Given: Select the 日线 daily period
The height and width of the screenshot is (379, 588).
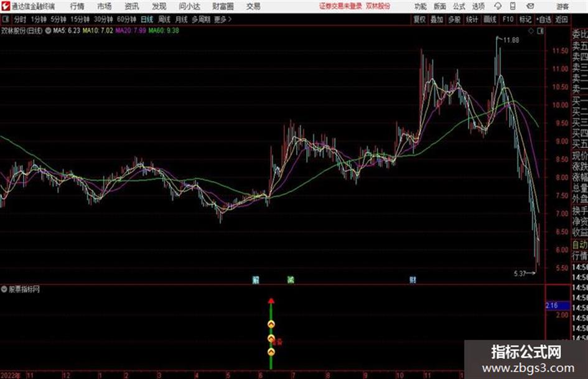Looking at the screenshot, I should point(147,19).
